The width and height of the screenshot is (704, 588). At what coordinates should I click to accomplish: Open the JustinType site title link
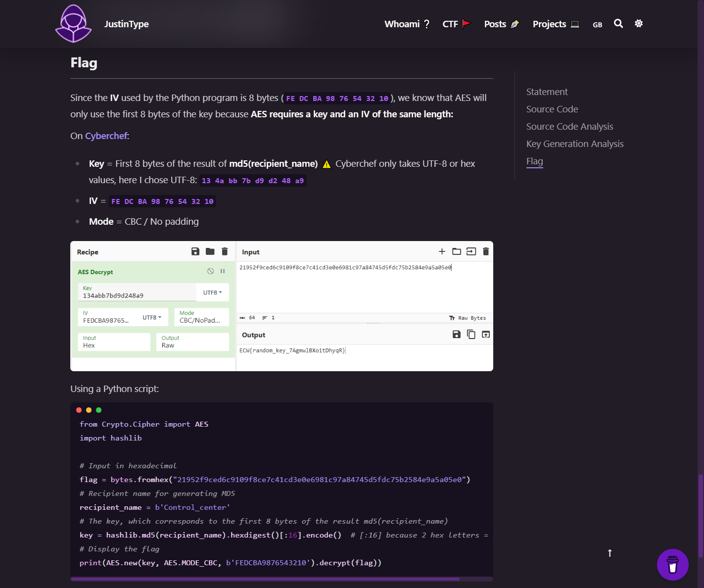(x=126, y=24)
